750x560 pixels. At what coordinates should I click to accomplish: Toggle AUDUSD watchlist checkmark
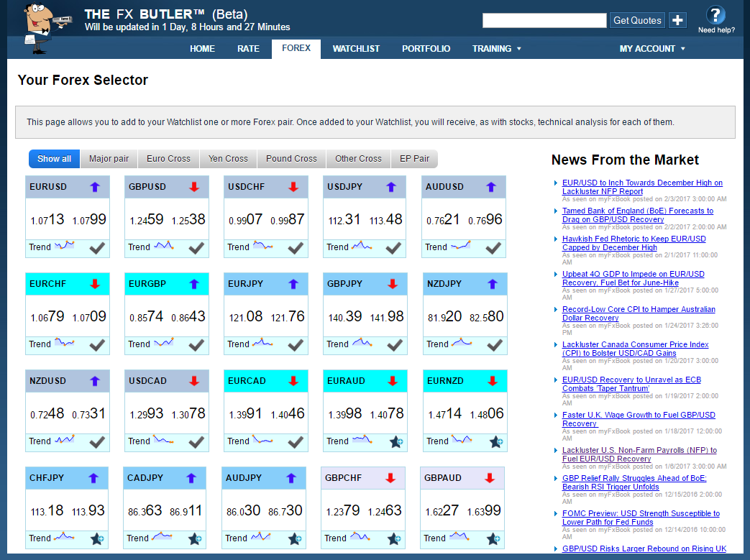click(x=493, y=248)
